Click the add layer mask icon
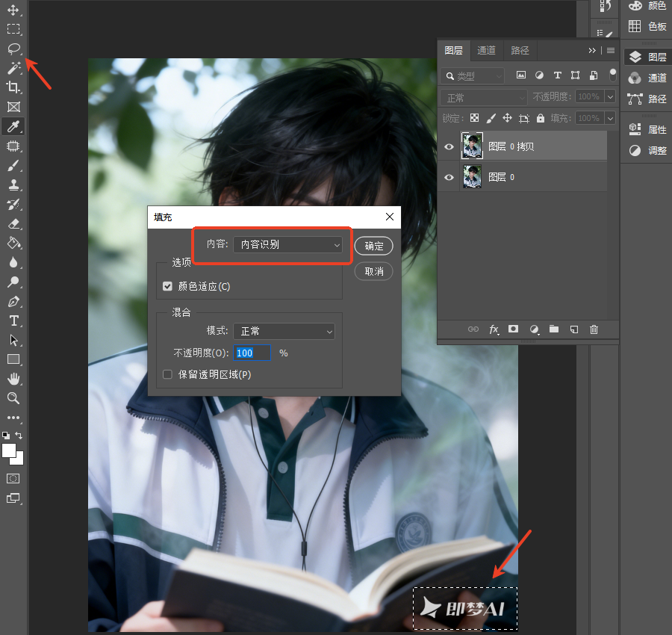Image resolution: width=672 pixels, height=635 pixels. pos(513,329)
